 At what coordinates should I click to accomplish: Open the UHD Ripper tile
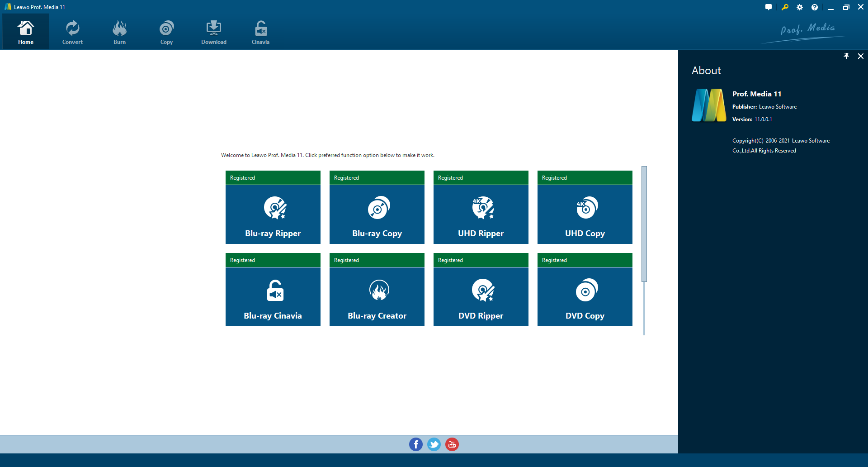(x=481, y=214)
